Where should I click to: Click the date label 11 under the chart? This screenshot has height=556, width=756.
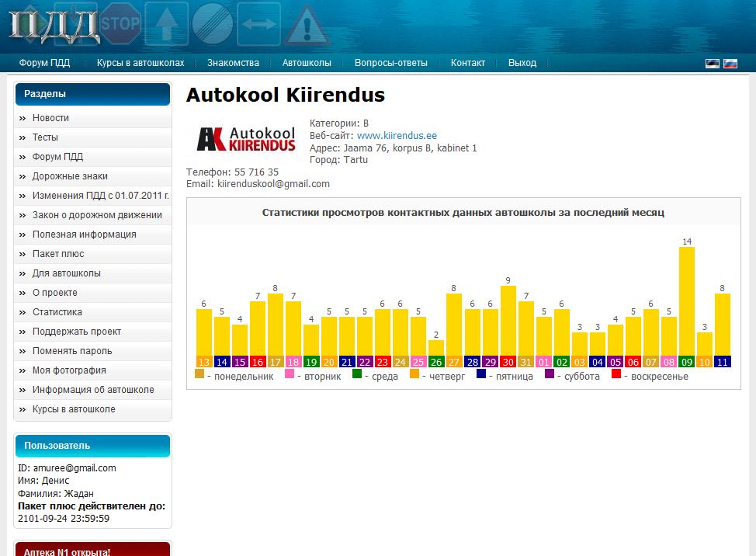(x=723, y=362)
